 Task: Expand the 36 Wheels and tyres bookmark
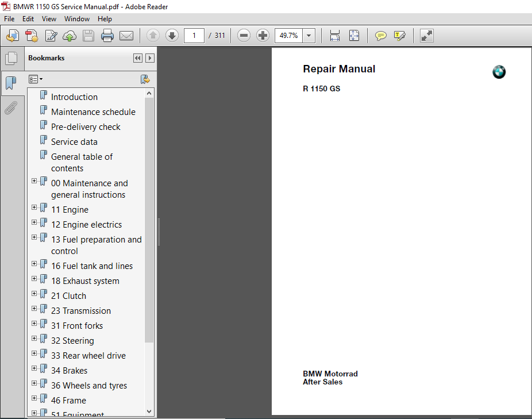34,383
